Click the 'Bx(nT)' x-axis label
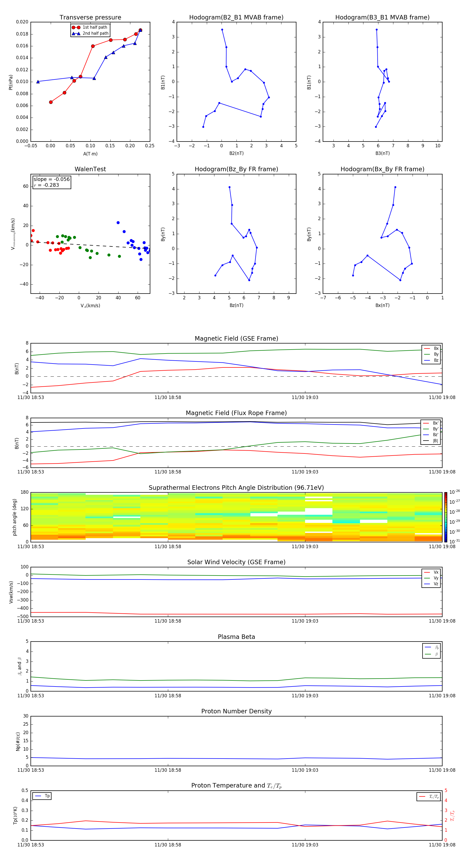Viewport: 473px width, 868px height. [382, 305]
